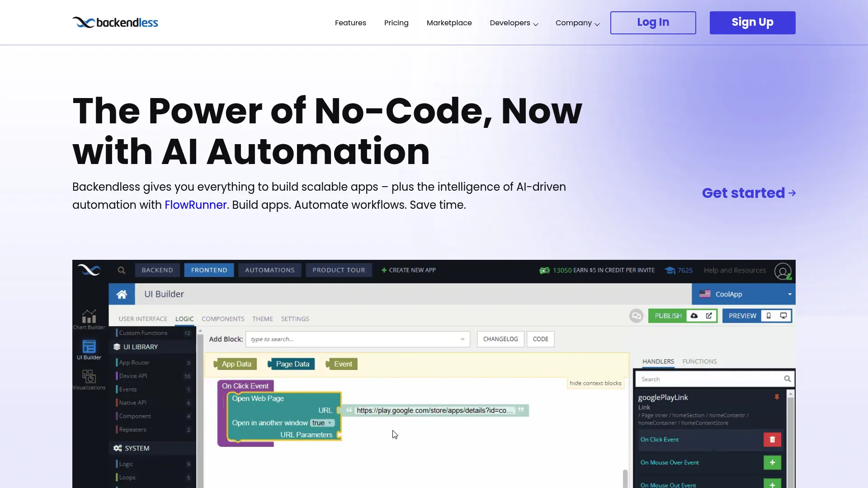Image resolution: width=868 pixels, height=488 pixels.
Task: Select the On Click Event block
Action: (x=245, y=386)
